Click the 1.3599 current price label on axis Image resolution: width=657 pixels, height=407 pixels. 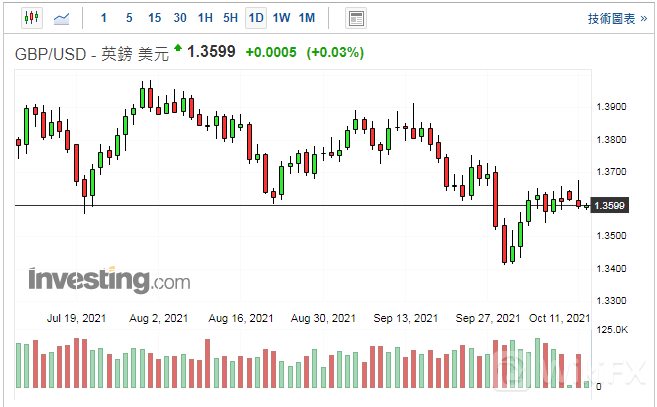(610, 206)
